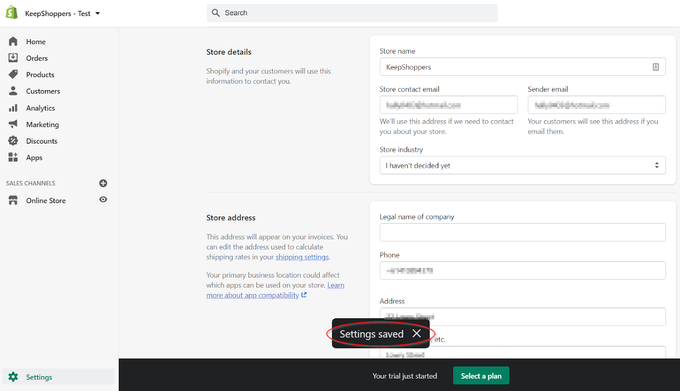Open the Apps grid icon
Image resolution: width=680 pixels, height=391 pixels.
click(13, 157)
